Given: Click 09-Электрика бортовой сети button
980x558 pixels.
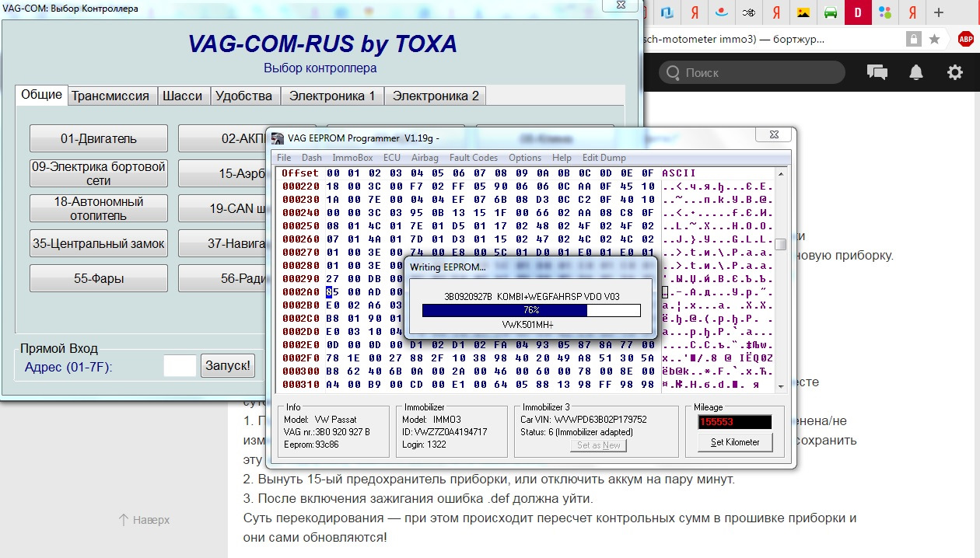Looking at the screenshot, I should coord(99,173).
